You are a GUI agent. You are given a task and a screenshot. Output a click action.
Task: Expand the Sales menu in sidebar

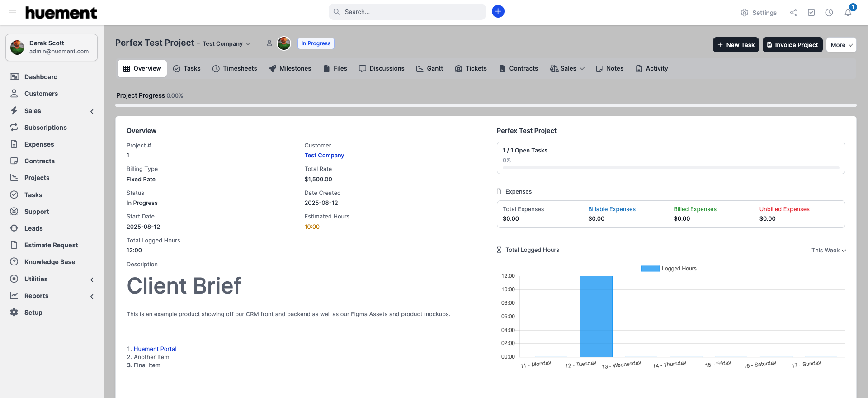52,111
